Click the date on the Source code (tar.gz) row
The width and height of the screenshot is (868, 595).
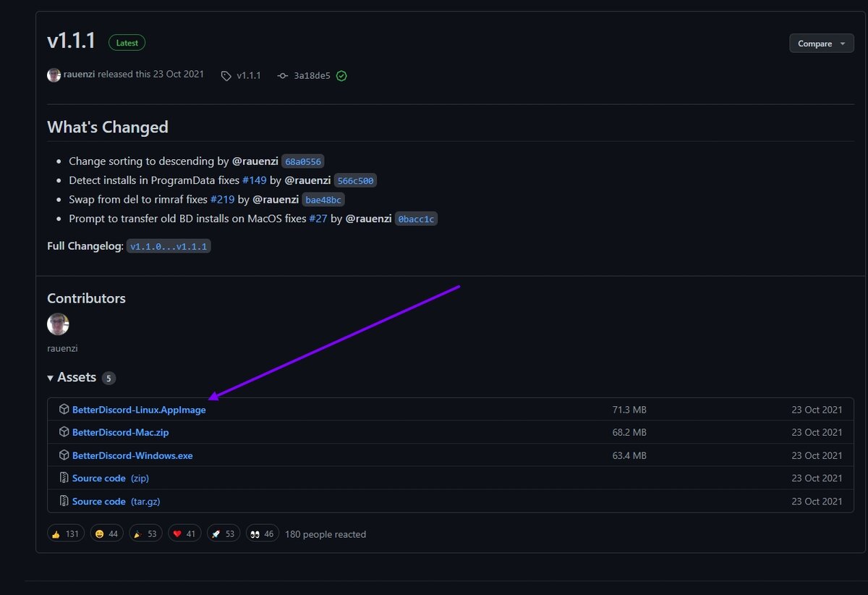click(x=817, y=501)
